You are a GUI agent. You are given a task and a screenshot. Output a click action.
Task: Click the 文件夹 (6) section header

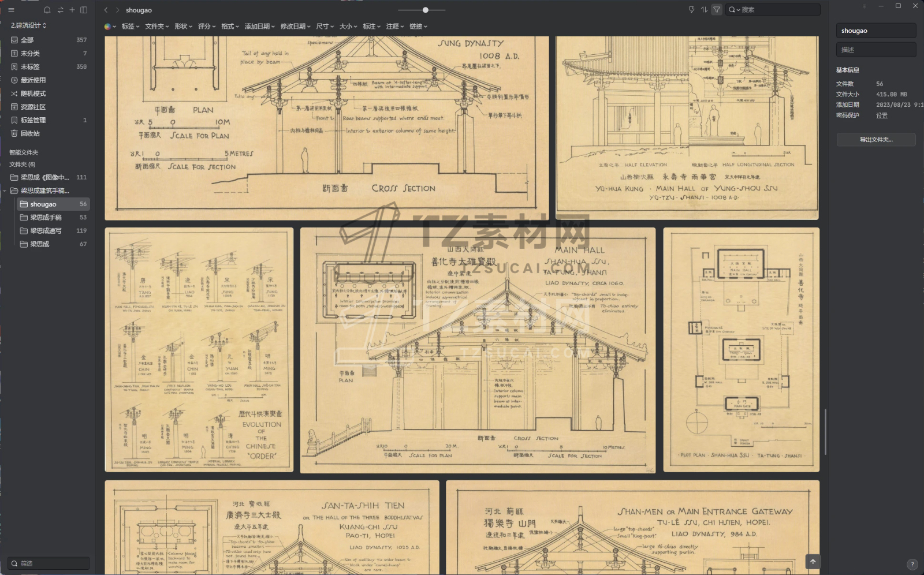tap(23, 165)
